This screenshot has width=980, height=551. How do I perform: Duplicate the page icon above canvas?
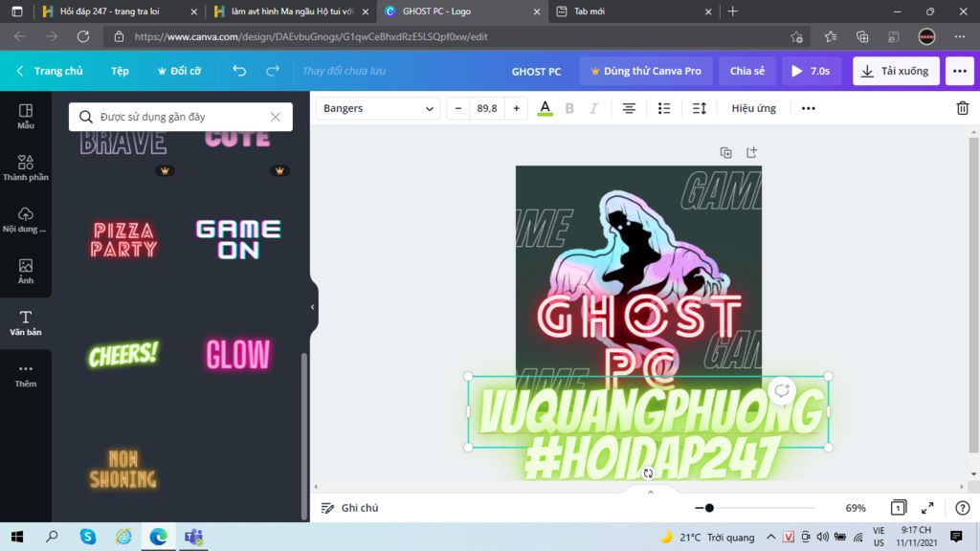(725, 152)
